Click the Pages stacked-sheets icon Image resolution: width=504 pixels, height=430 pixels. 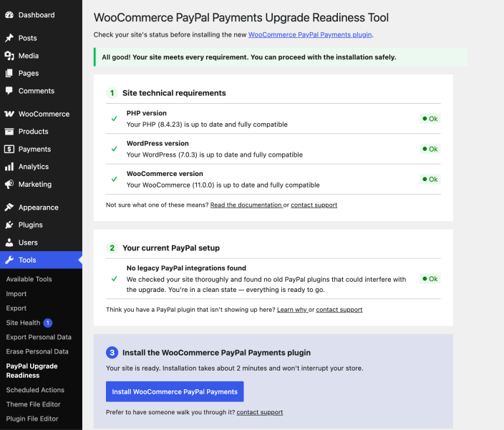(9, 73)
